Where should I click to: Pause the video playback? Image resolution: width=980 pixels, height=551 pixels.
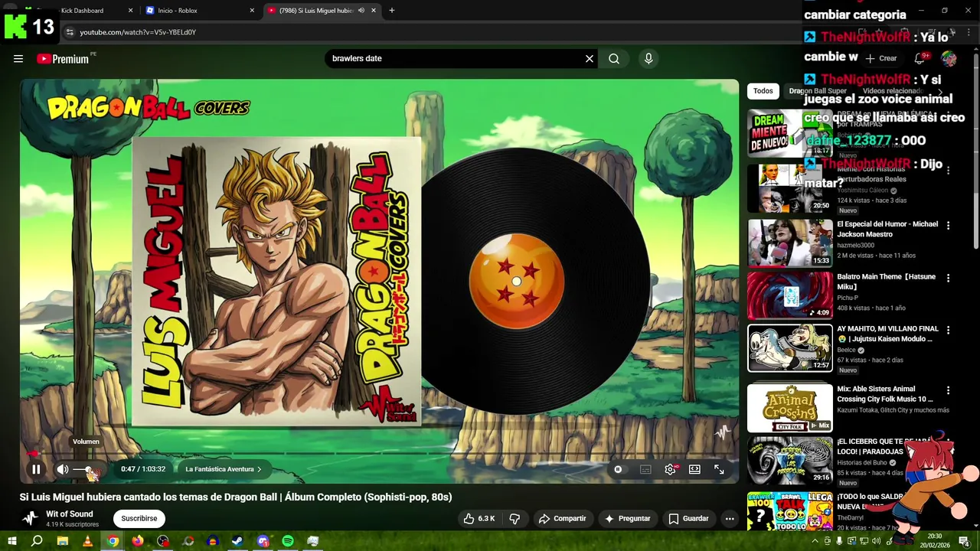coord(36,469)
